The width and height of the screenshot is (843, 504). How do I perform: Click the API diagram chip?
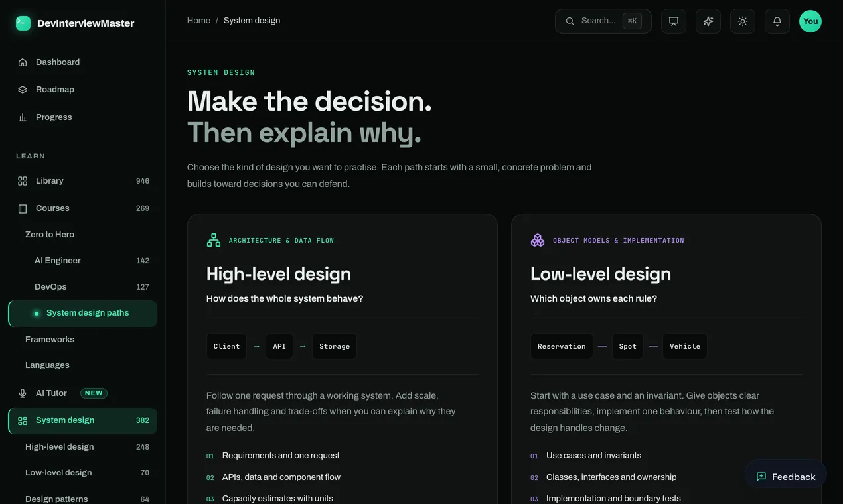click(x=279, y=346)
